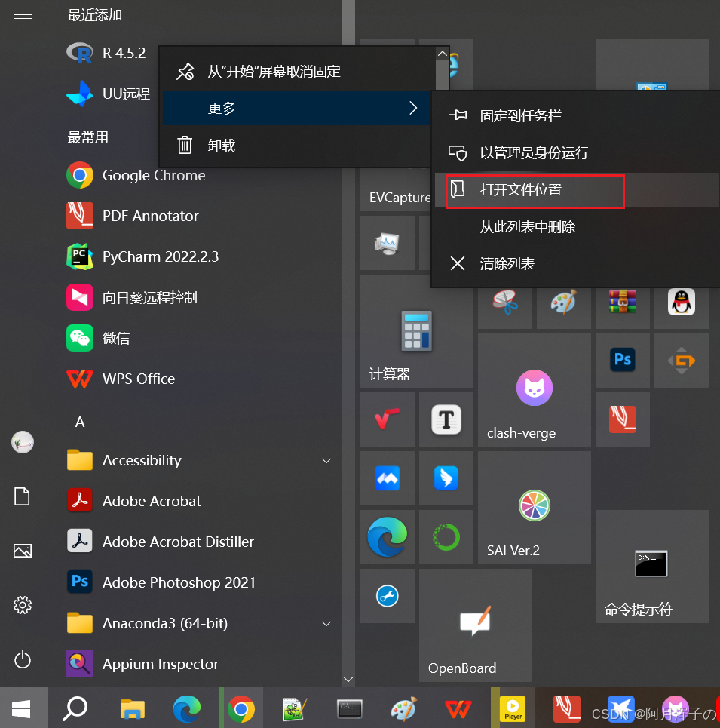This screenshot has height=728, width=720.
Task: Open the green circular loop tile
Action: point(446,537)
